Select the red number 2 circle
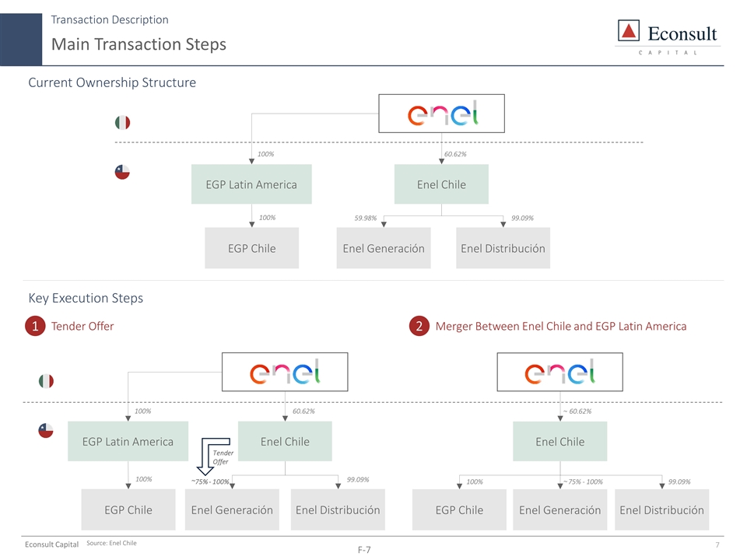 (419, 327)
